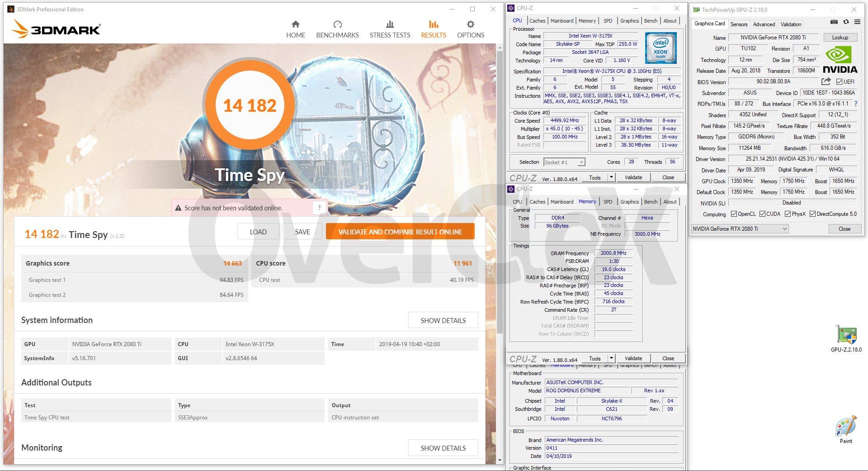
Task: Click the top CPU-Z title bar app icon
Action: coord(511,8)
